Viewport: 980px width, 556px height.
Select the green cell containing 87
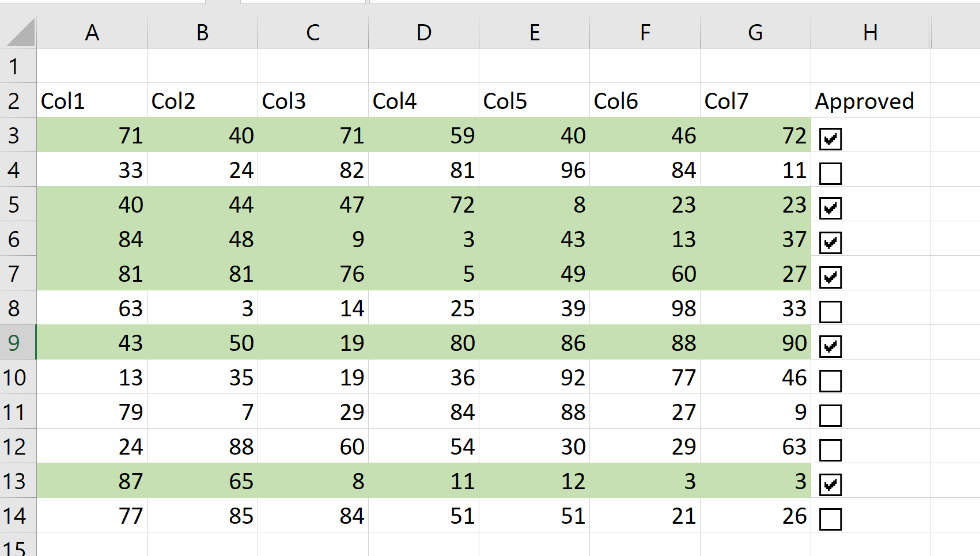coord(92,481)
